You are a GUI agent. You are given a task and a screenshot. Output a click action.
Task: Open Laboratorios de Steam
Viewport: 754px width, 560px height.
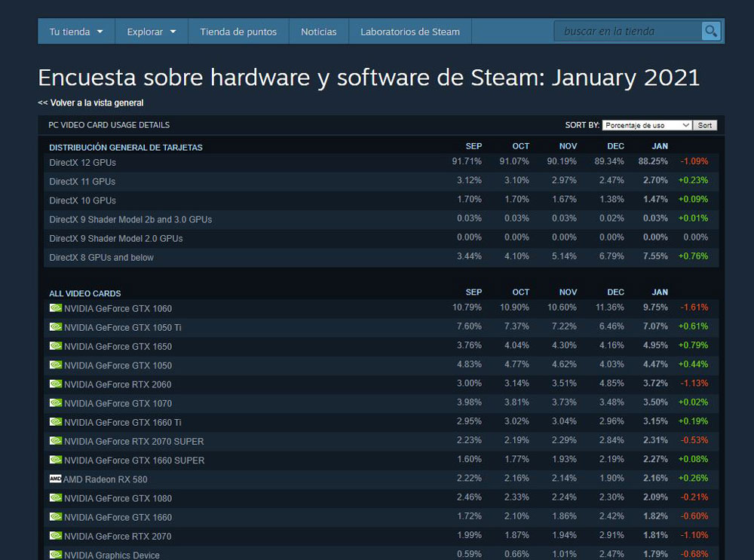[409, 32]
